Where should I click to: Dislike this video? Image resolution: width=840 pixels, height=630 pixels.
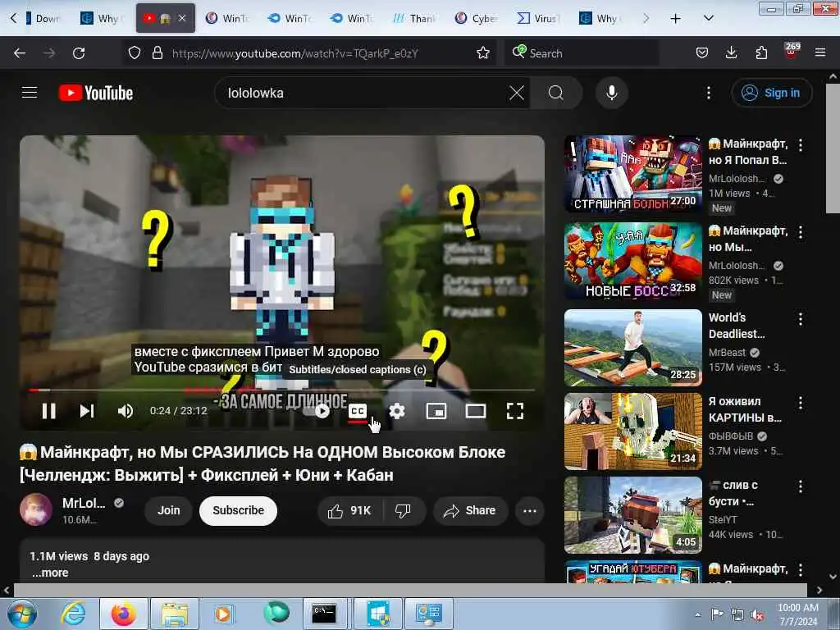click(x=404, y=510)
